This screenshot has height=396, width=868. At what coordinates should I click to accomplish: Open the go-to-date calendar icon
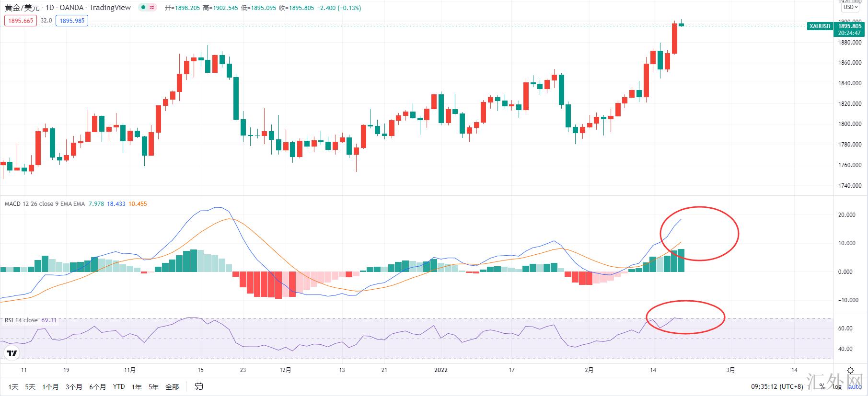[199, 386]
